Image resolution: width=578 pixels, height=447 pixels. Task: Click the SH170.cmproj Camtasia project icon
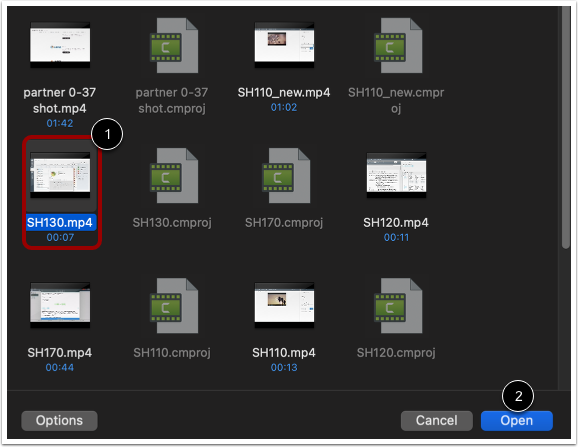click(286, 175)
